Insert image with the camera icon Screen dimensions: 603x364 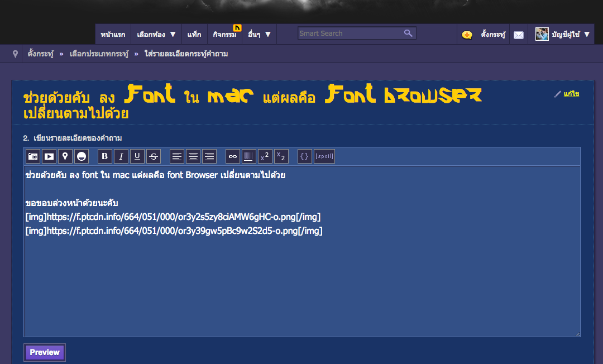(33, 156)
